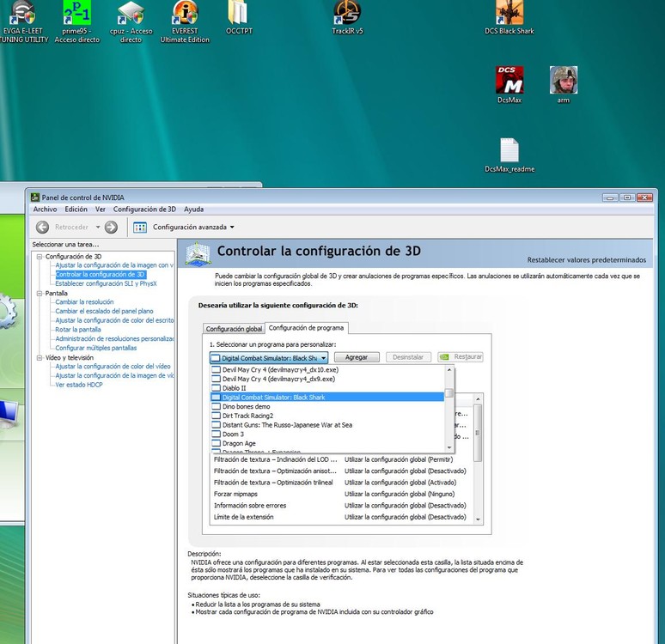Open the program selection combo box
Image resolution: width=665 pixels, height=644 pixels.
[269, 358]
